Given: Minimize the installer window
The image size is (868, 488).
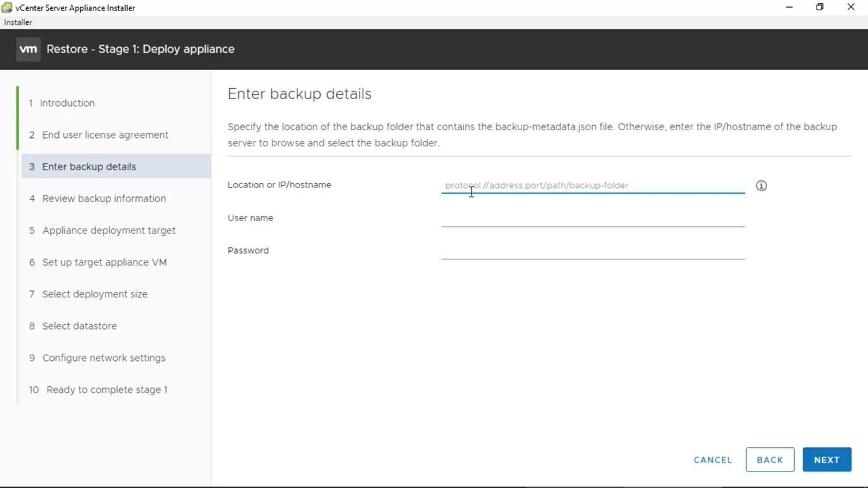Looking at the screenshot, I should tap(789, 8).
